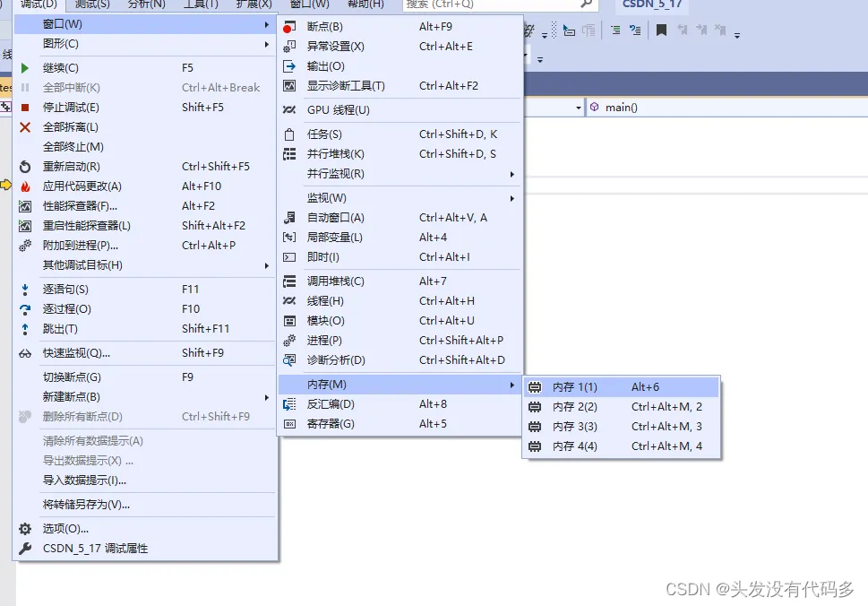Click the Step Out up-arrow icon
868x606 pixels.
point(25,329)
